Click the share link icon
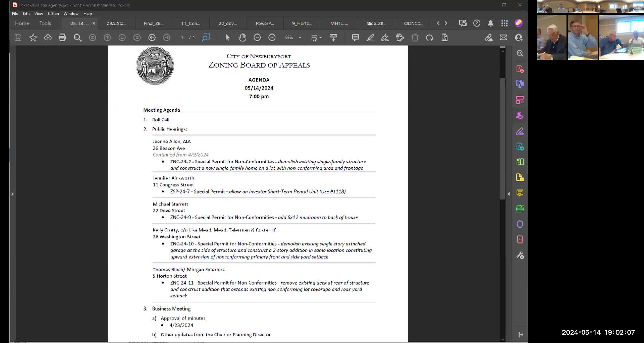This screenshot has height=343, width=644. click(x=488, y=38)
